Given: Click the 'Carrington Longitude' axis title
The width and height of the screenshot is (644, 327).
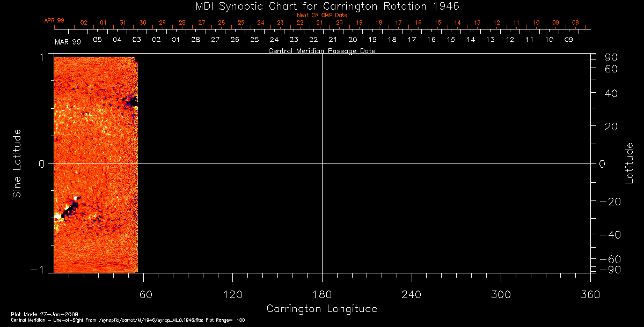Looking at the screenshot, I should (x=321, y=309).
